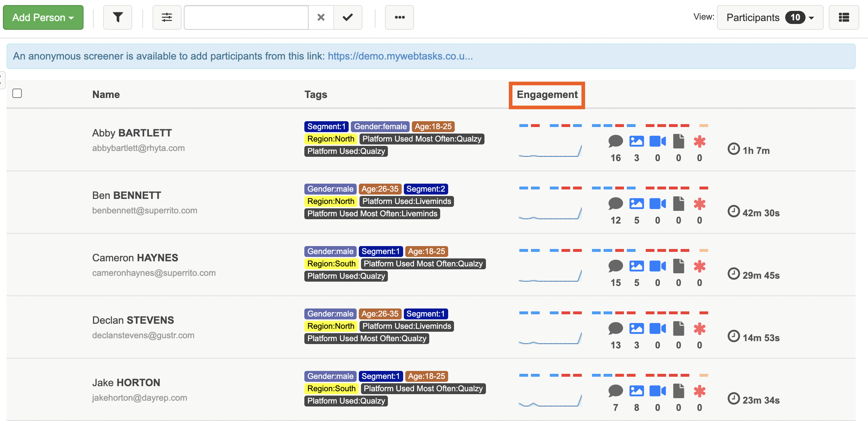Click Declan Stevens's red asterisk icon
The image size is (868, 421).
click(699, 328)
